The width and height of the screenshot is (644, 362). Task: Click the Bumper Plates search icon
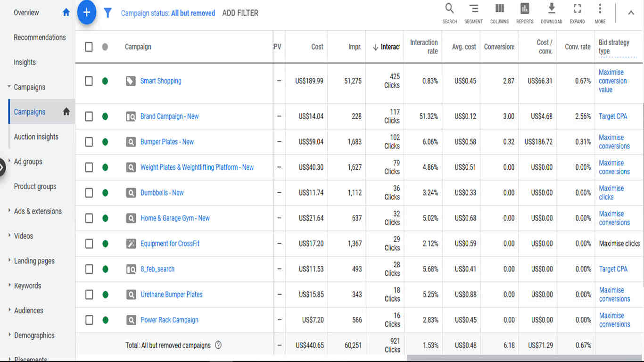tap(131, 142)
